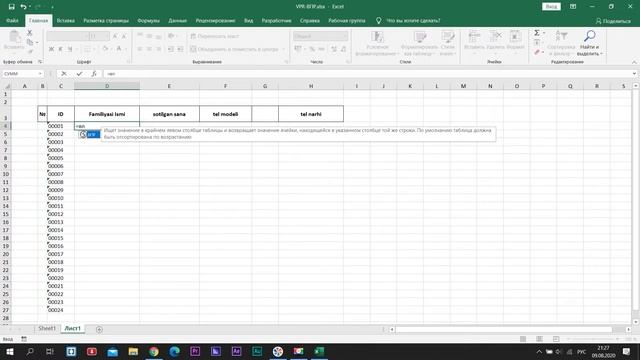Click the Sort and Filter icon

point(561,36)
